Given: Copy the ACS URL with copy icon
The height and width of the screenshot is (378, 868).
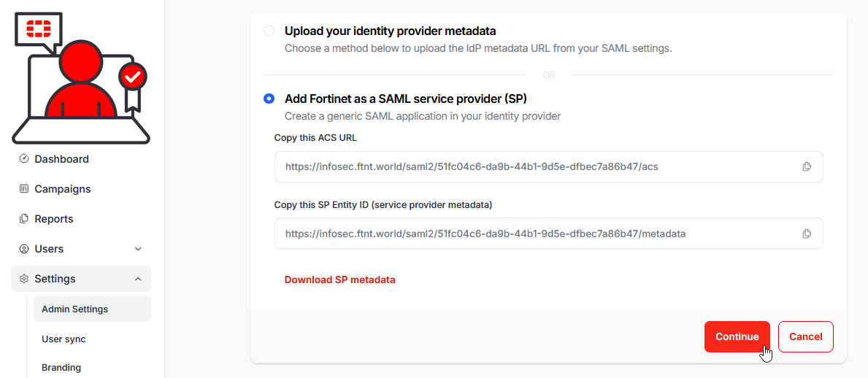Looking at the screenshot, I should [807, 166].
